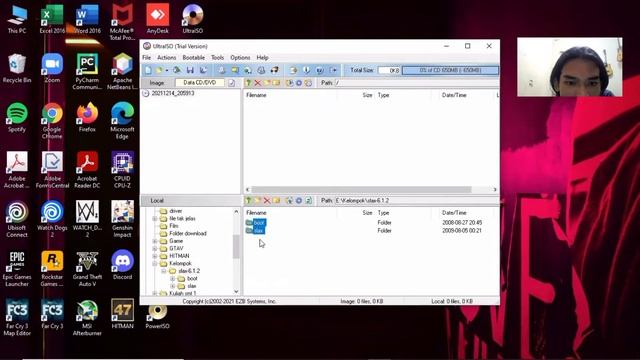Click down arrow of Local tree scrollbar
The width and height of the screenshot is (640, 360).
pos(236,291)
